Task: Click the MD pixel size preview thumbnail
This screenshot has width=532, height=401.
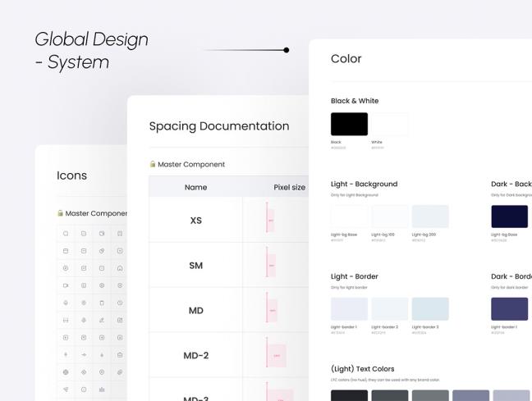Action: [271, 310]
